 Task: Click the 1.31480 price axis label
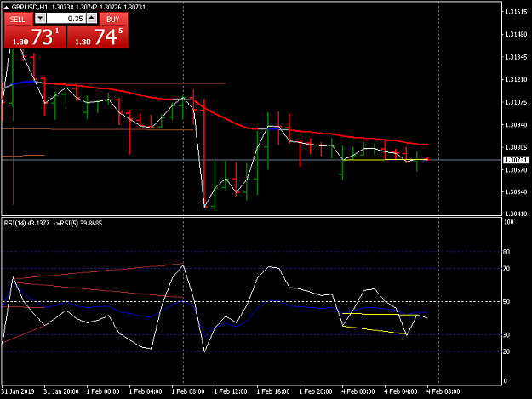click(516, 34)
